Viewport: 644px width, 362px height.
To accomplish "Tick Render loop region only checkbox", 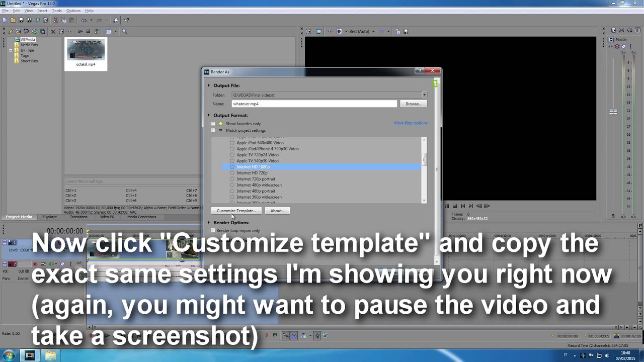I will [213, 231].
